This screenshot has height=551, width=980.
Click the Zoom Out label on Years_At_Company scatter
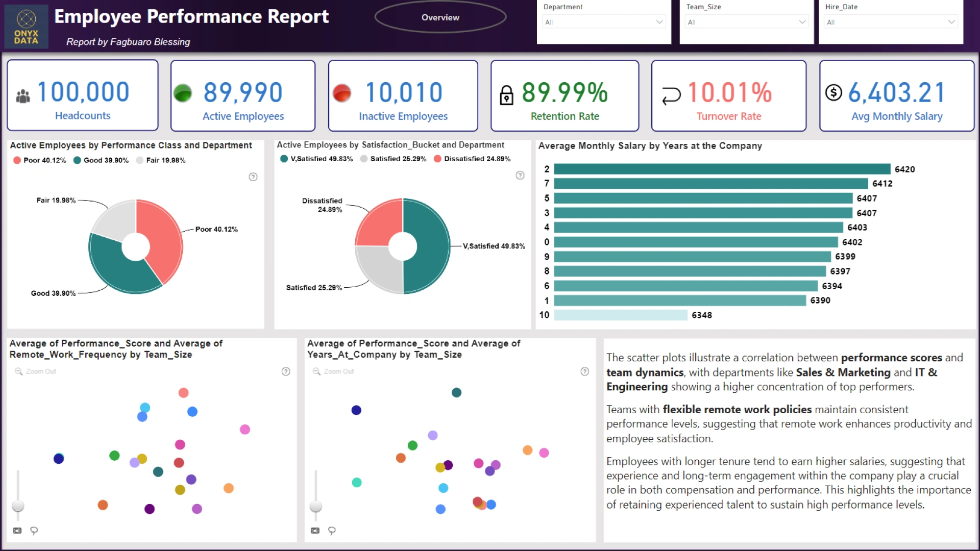339,371
